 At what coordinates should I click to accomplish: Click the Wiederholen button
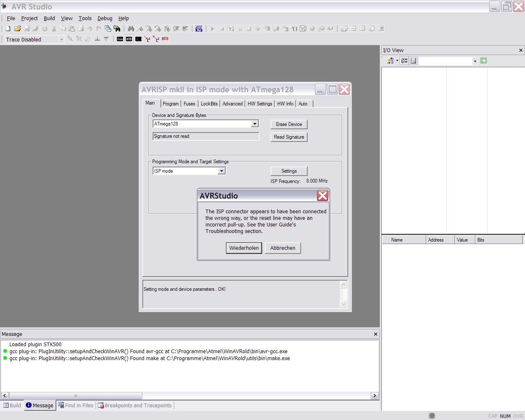[244, 248]
